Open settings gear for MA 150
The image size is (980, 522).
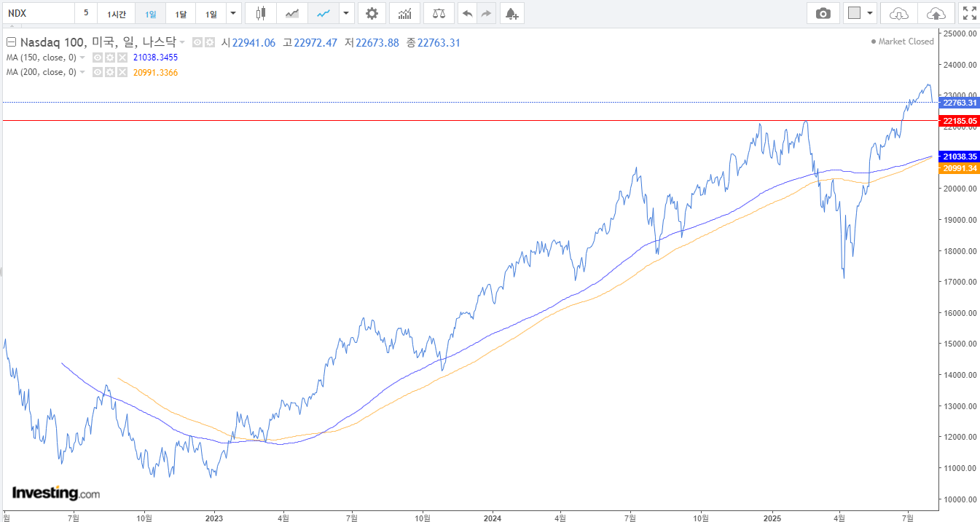pyautogui.click(x=109, y=58)
